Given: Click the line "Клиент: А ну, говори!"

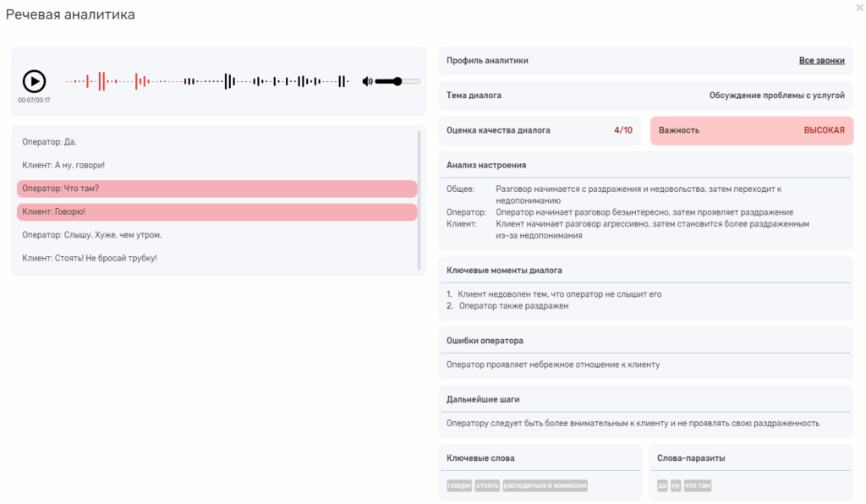Looking at the screenshot, I should pos(63,165).
